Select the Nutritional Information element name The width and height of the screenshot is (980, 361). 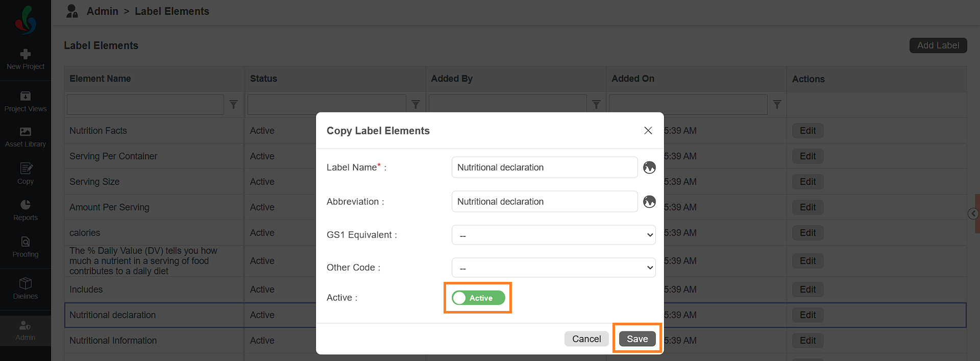(x=113, y=341)
